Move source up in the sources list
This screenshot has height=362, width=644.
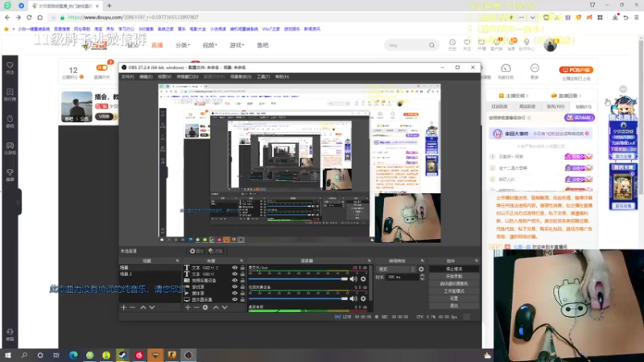coord(216,307)
